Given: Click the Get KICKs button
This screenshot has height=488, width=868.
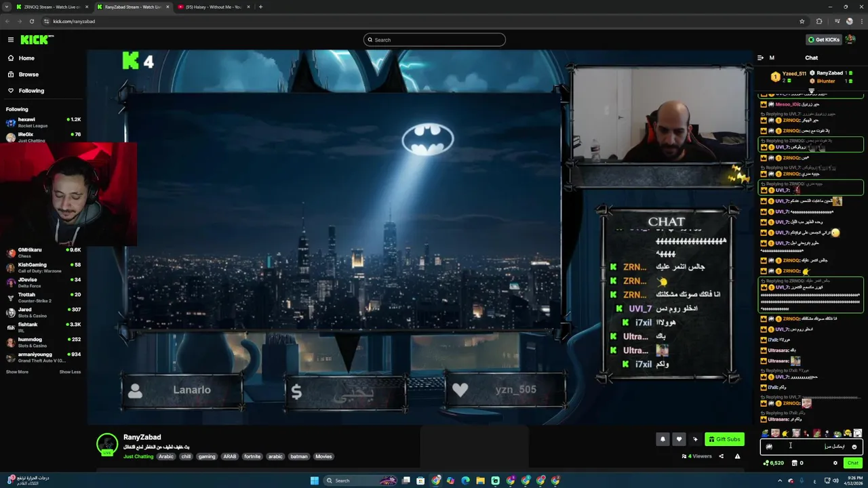Looking at the screenshot, I should 823,40.
